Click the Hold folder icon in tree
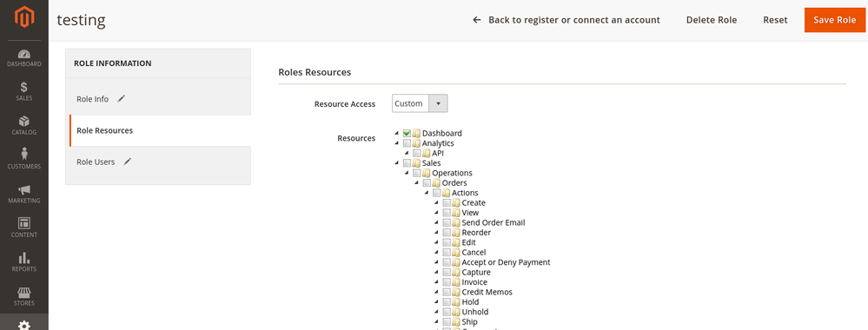This screenshot has width=868, height=330. click(x=457, y=302)
